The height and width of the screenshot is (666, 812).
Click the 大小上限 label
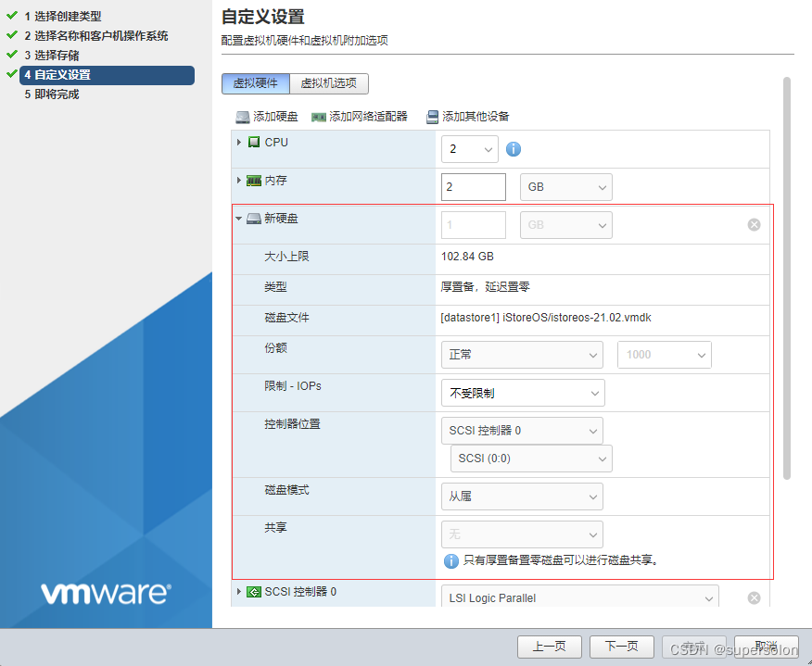[286, 257]
